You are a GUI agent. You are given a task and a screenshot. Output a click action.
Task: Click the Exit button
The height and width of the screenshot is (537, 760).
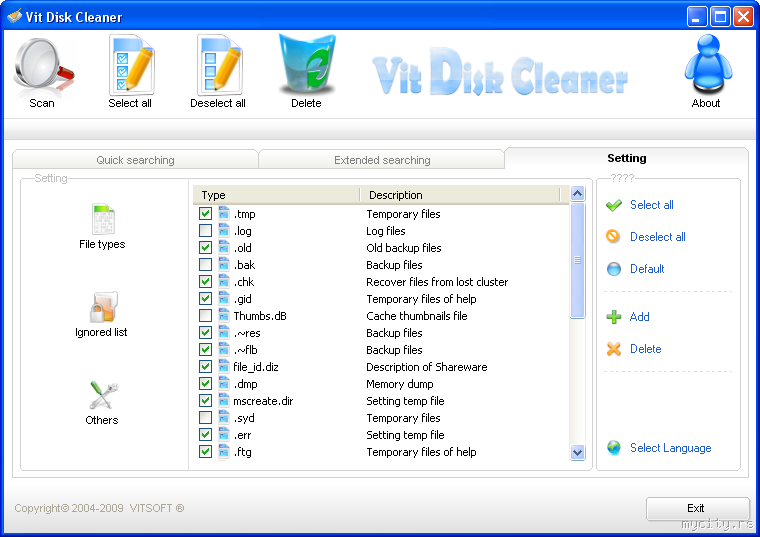coord(697,508)
